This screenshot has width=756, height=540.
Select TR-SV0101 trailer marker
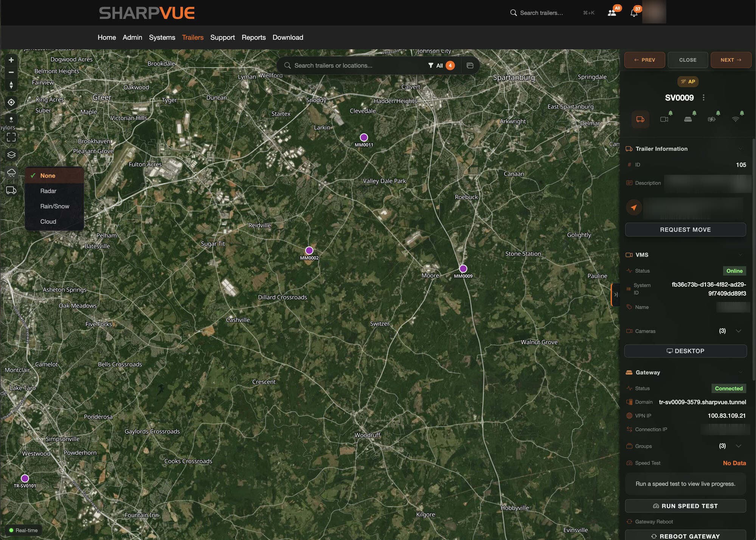coord(25,478)
